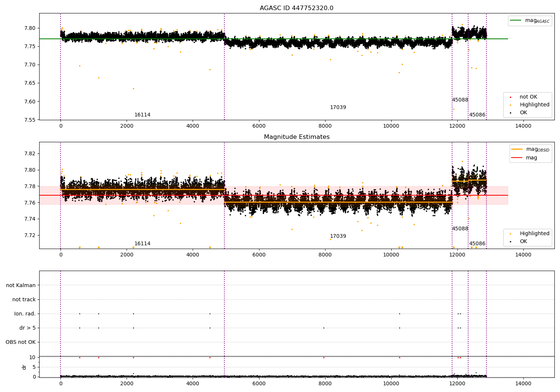Click 'not OK' legend entry in top plot
This screenshot has height=392, width=560.
coord(528,97)
